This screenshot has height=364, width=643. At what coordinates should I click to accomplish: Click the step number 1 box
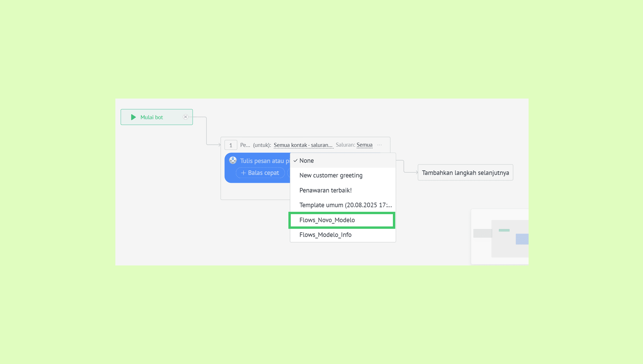tap(230, 145)
